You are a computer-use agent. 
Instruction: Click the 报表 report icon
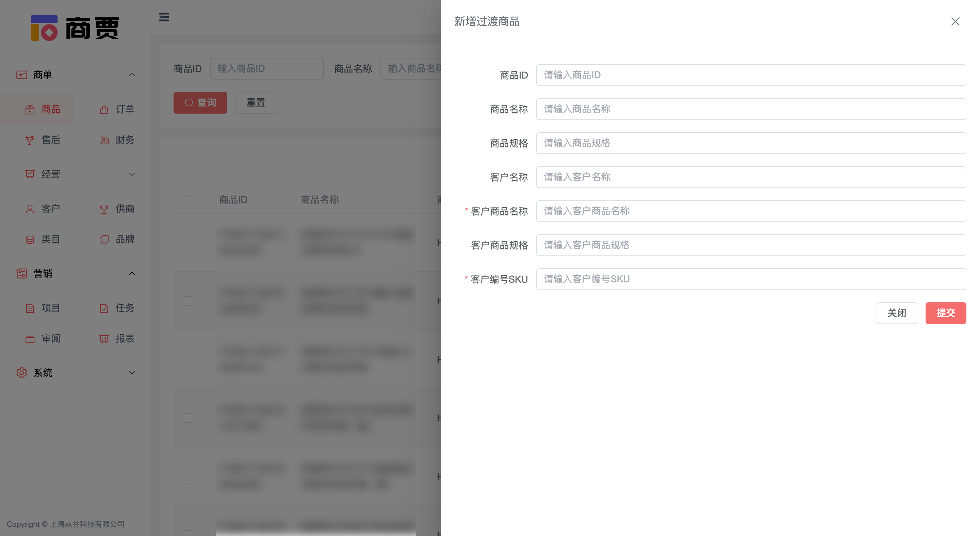(x=104, y=339)
